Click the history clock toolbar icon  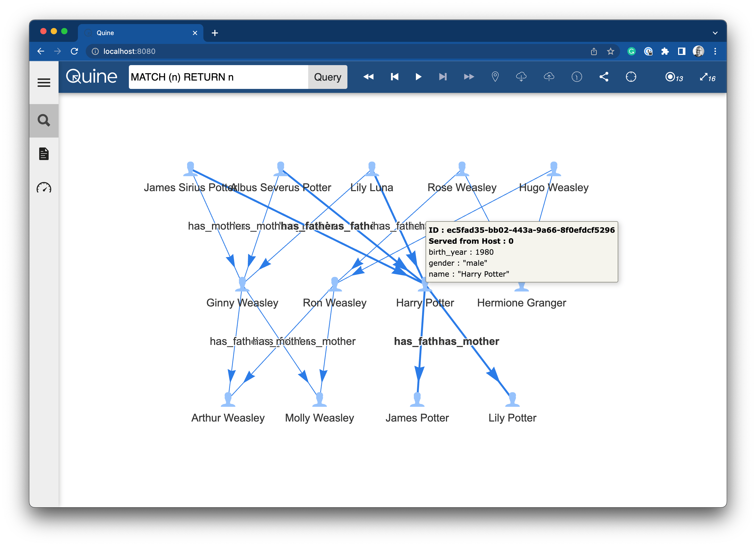[x=576, y=77]
